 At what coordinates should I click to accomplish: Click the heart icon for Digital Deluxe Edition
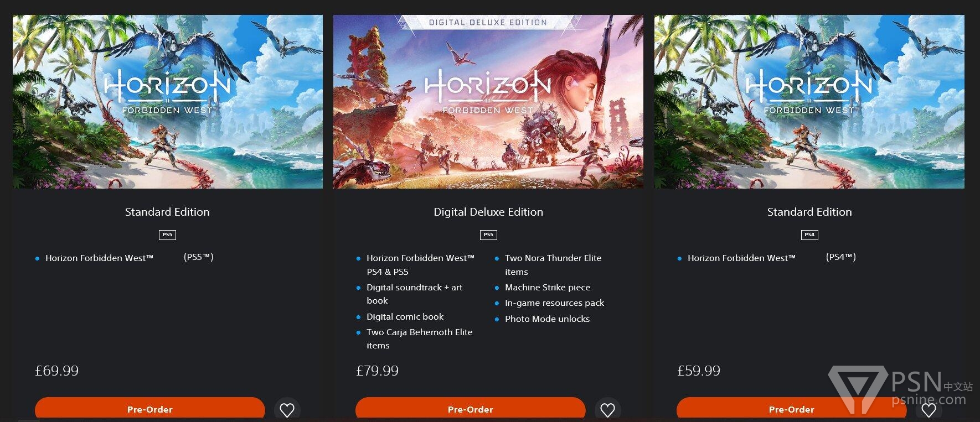[607, 410]
